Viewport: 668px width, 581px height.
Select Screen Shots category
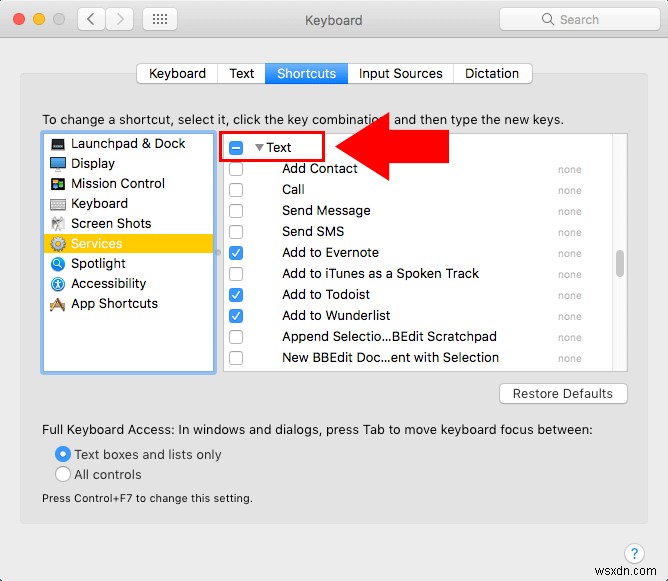click(x=128, y=224)
